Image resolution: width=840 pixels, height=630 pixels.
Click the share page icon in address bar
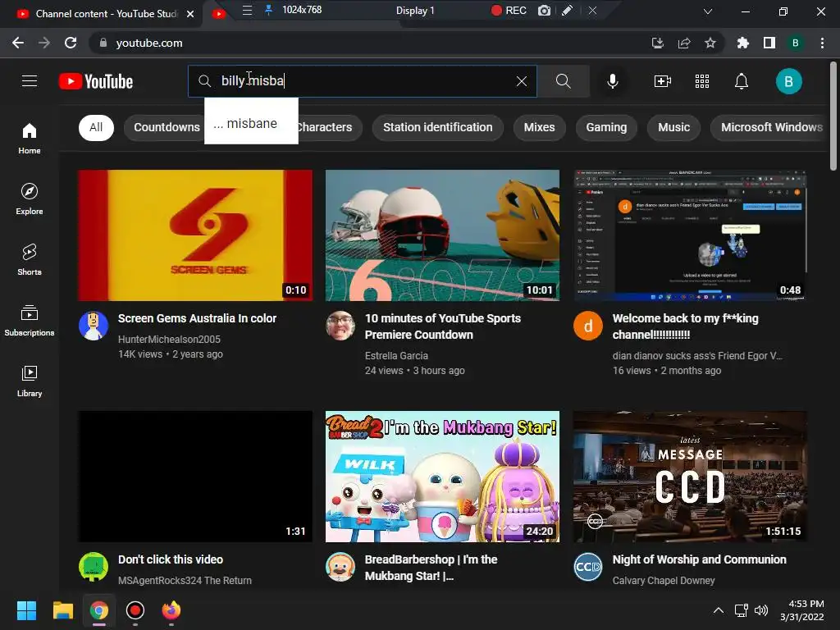tap(684, 43)
